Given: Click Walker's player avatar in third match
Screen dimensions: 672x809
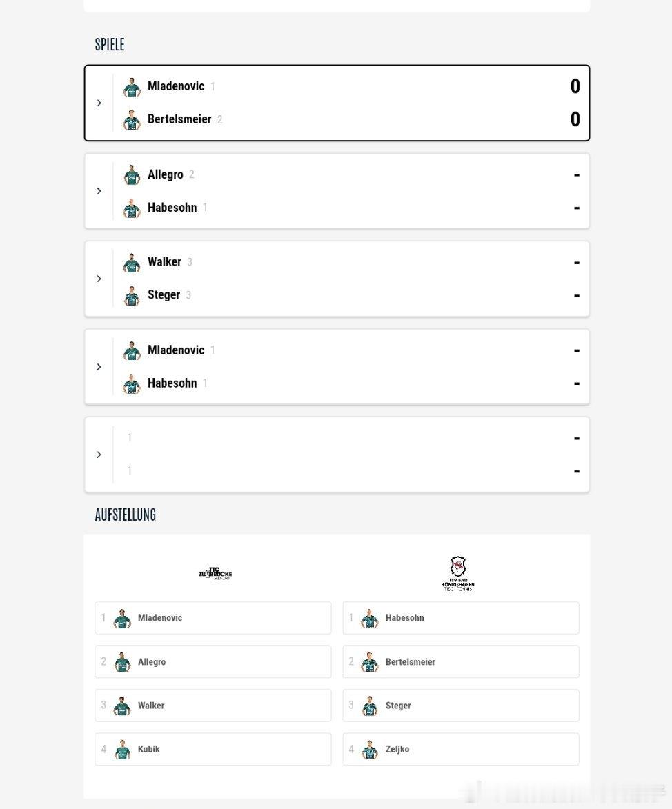Looking at the screenshot, I should click(132, 262).
